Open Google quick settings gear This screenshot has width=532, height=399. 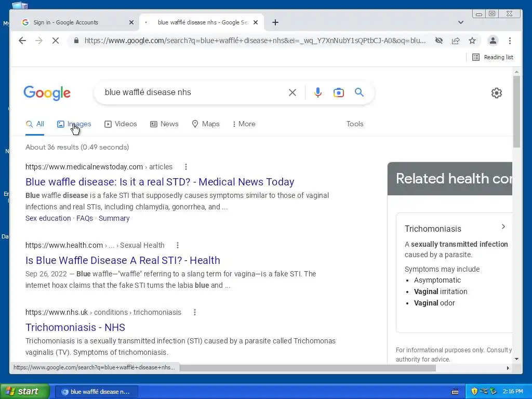point(497,93)
